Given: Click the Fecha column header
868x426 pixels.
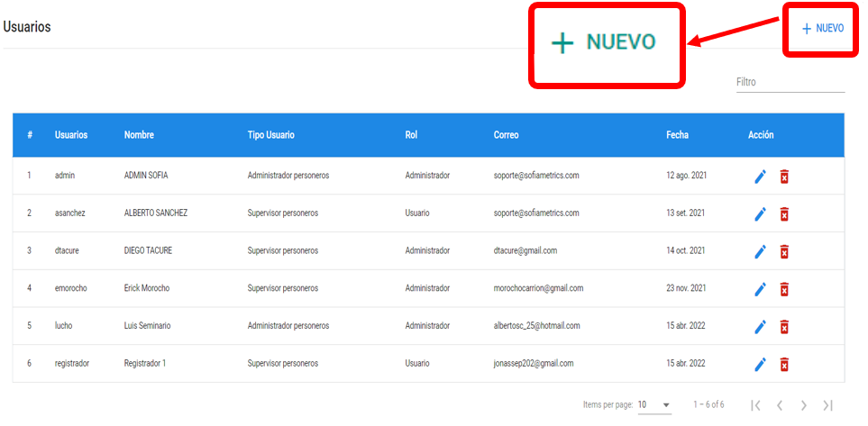Looking at the screenshot, I should tap(677, 135).
